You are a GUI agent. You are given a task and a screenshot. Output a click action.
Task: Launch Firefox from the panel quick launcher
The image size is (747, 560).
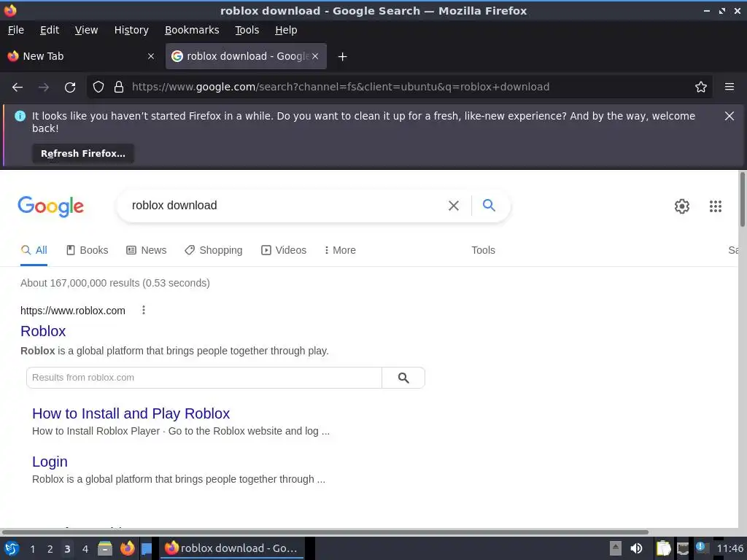pyautogui.click(x=127, y=548)
